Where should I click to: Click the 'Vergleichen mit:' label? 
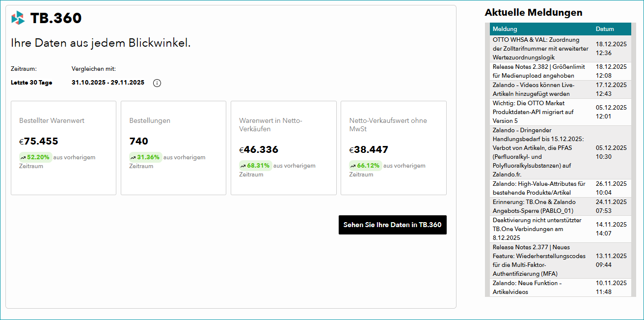pyautogui.click(x=94, y=69)
